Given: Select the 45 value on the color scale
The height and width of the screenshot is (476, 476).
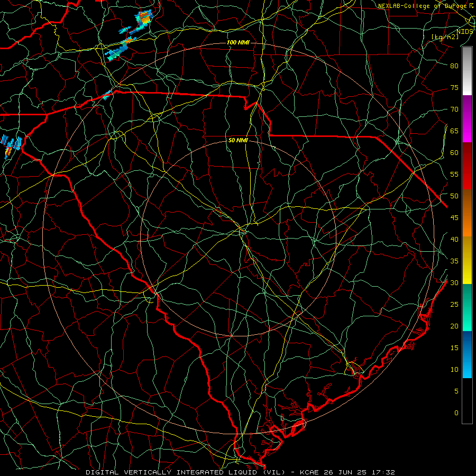Looking at the screenshot, I should [x=454, y=218].
